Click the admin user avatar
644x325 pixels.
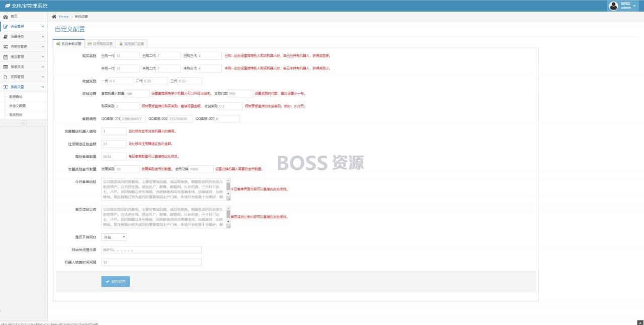(x=613, y=6)
